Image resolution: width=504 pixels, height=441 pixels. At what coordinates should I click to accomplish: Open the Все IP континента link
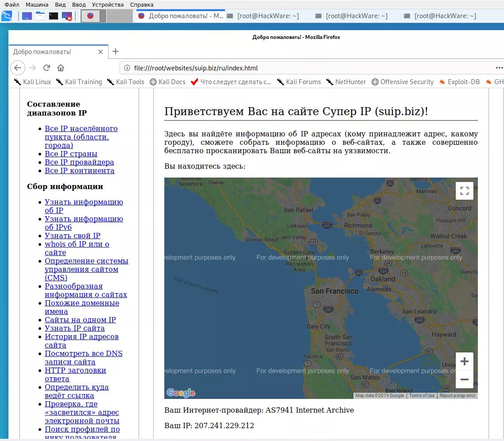tap(79, 170)
